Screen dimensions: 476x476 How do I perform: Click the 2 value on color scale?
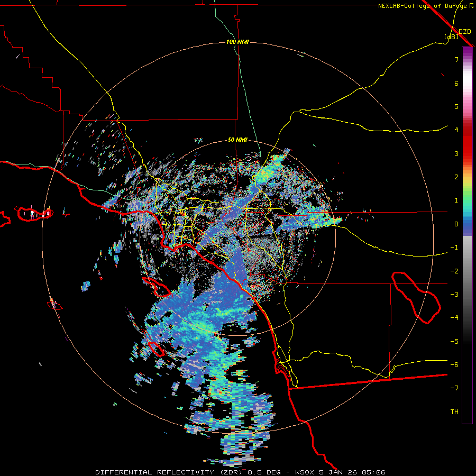(x=456, y=177)
